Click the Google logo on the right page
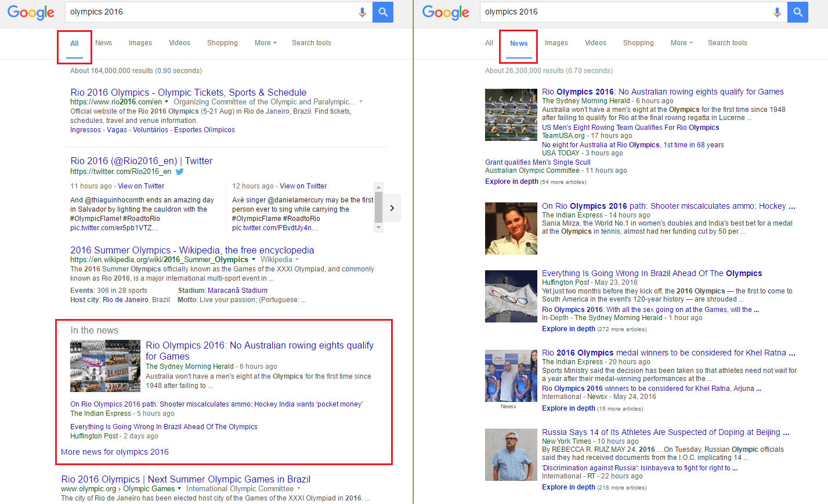Image resolution: width=828 pixels, height=504 pixels. (x=446, y=12)
